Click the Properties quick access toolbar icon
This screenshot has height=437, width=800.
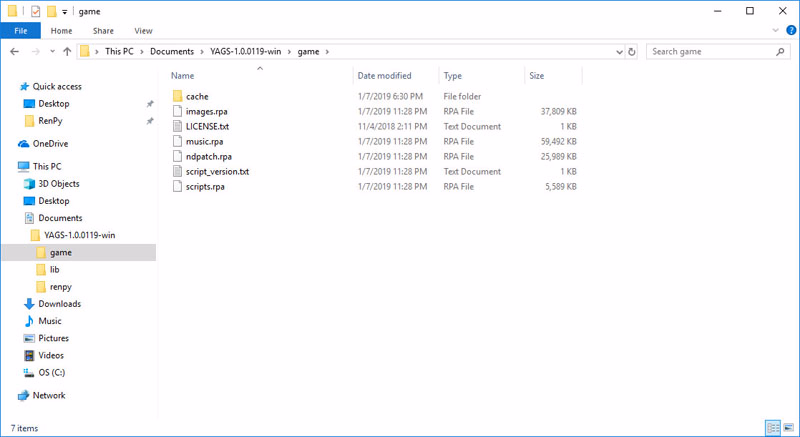(x=36, y=11)
